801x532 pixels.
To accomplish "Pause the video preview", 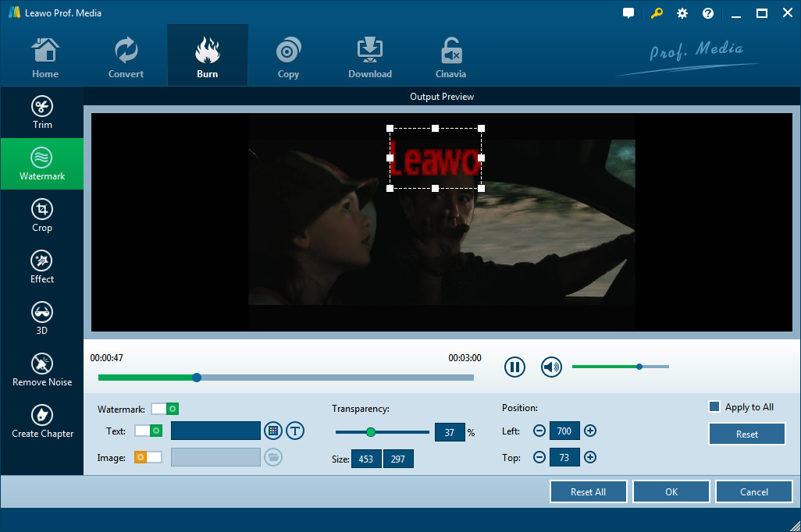I will pyautogui.click(x=514, y=367).
